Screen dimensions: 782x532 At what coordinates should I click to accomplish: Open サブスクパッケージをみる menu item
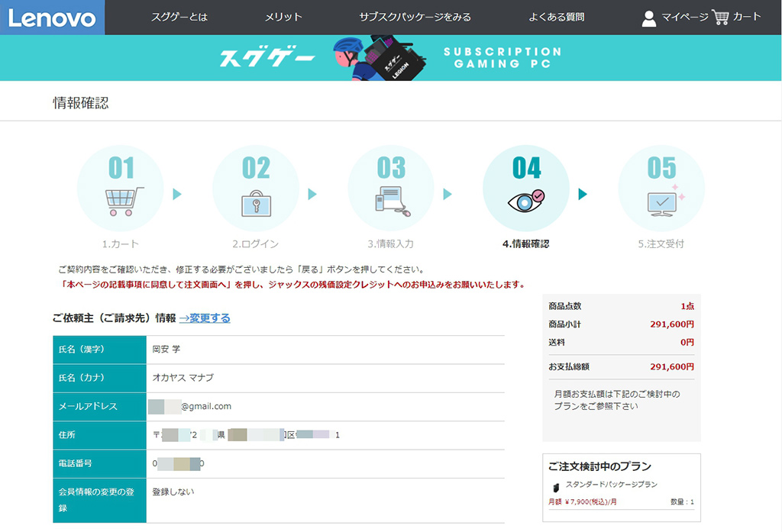click(415, 17)
